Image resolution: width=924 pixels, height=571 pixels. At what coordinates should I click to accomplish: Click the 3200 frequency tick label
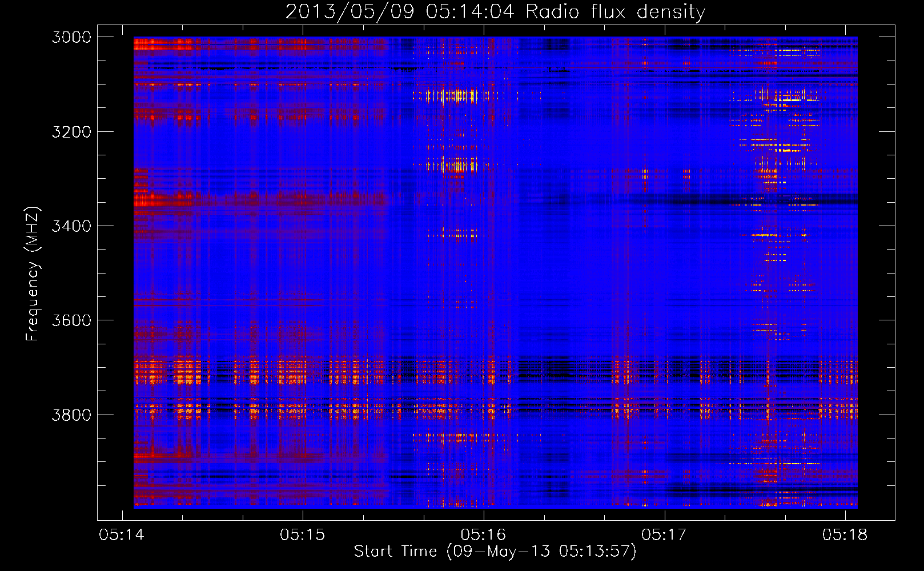pyautogui.click(x=71, y=132)
